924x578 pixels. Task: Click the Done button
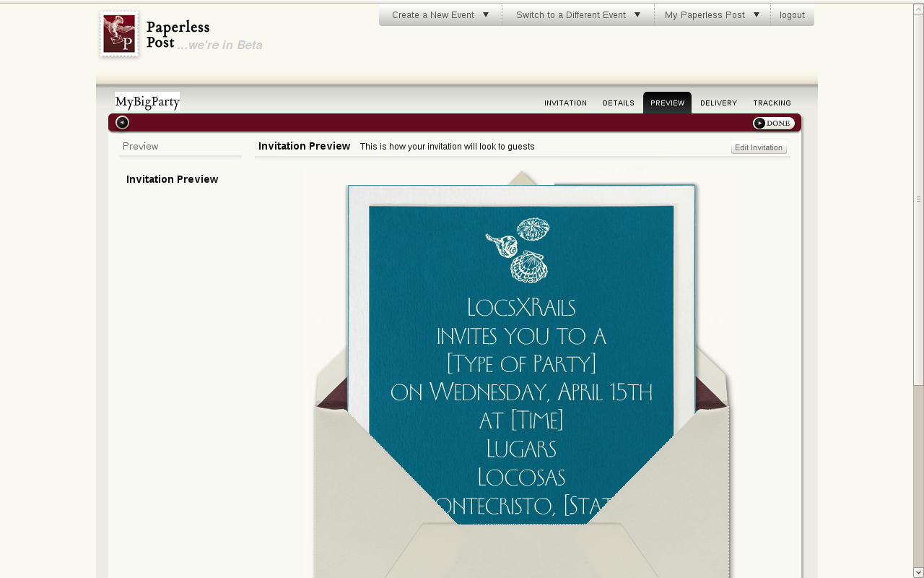(x=774, y=124)
